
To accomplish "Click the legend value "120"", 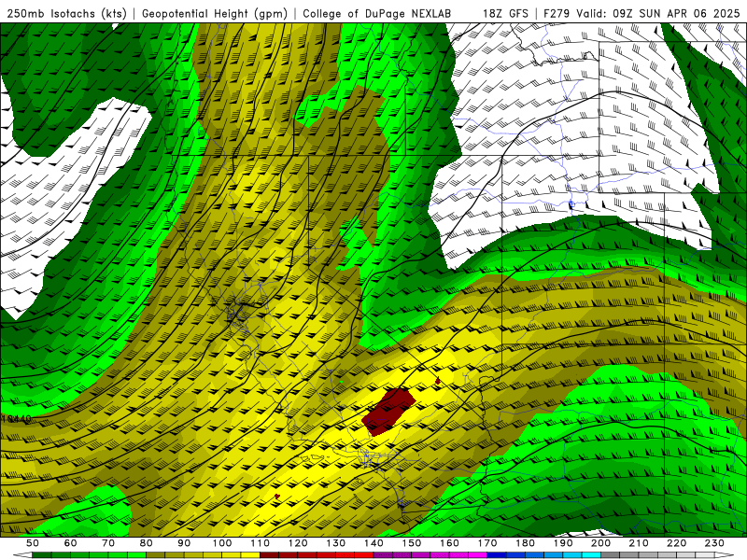I will pyautogui.click(x=298, y=543).
